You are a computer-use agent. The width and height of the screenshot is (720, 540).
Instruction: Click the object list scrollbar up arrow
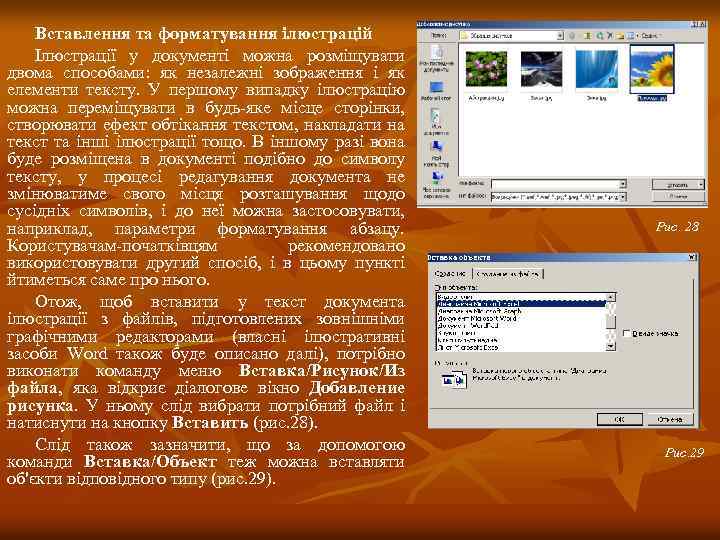pos(610,297)
